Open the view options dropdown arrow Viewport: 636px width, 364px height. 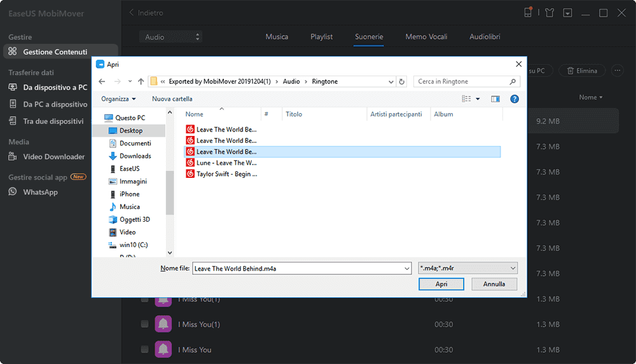tap(478, 99)
